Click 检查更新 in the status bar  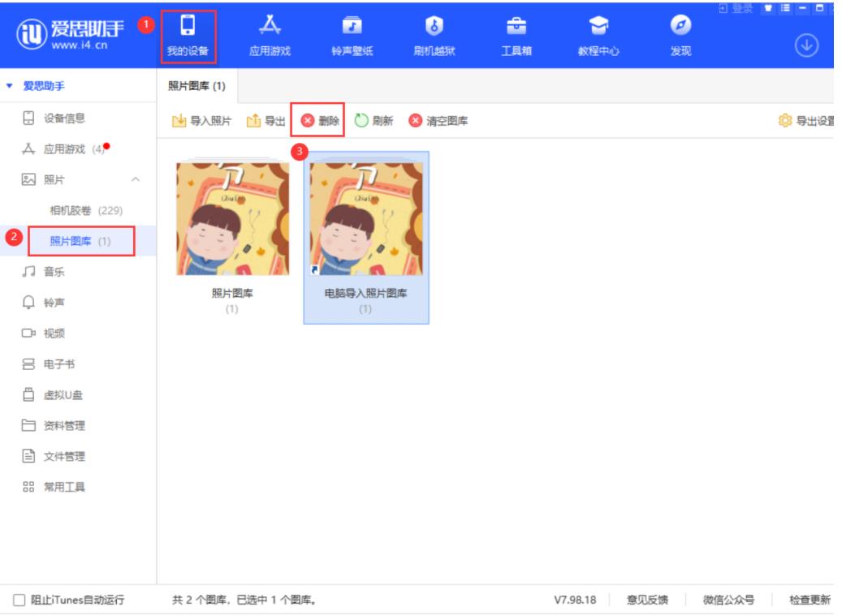point(810,601)
